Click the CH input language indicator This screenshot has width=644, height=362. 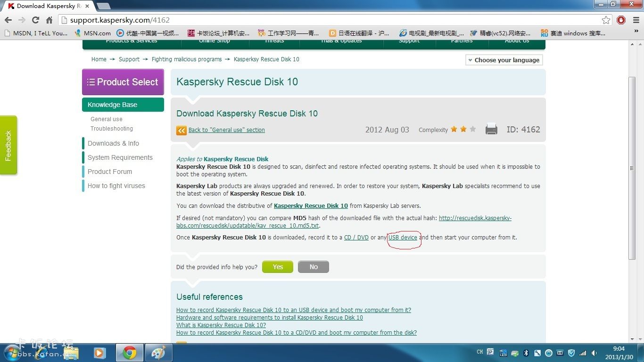tap(480, 352)
